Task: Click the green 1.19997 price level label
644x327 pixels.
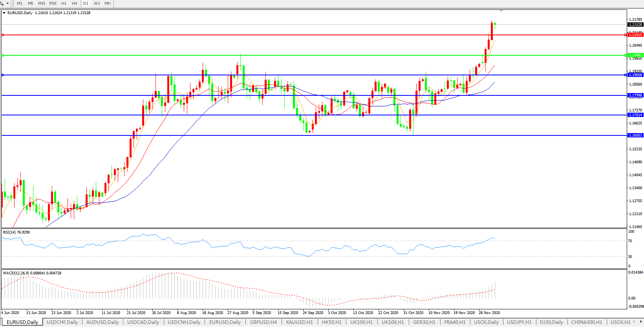Action: coord(635,55)
